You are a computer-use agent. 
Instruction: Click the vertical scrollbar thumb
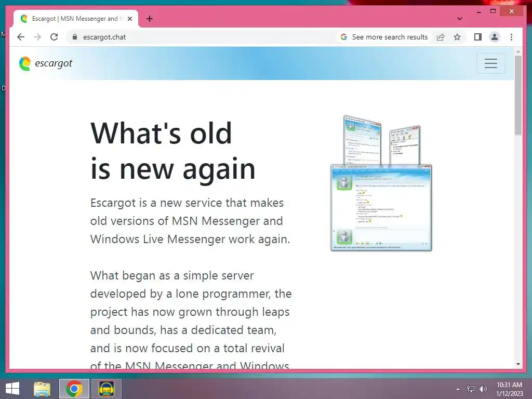[518, 96]
